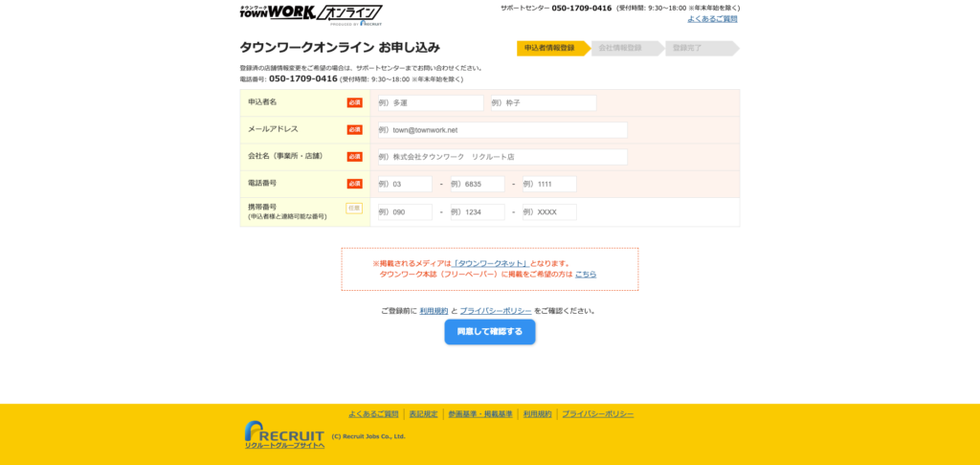Viewport: 980px width, 465px height.
Task: Open the Recruit group site logo
Action: (284, 435)
